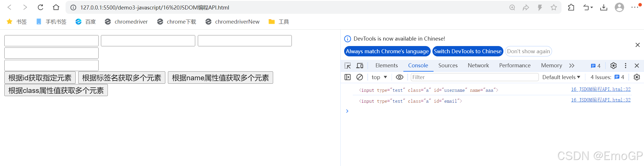This screenshot has width=644, height=166.
Task: Expand more DevTools tabs chevron
Action: [x=572, y=66]
